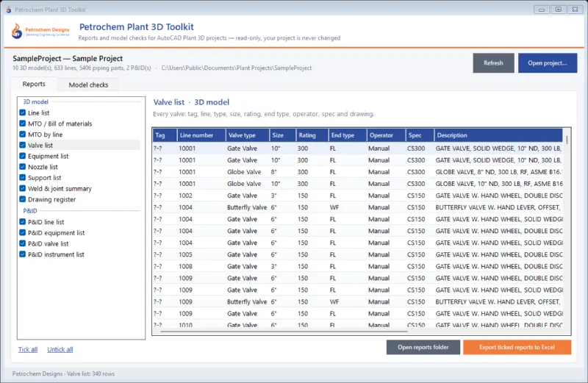Click the Petrochem Designs flame logo
588x383 pixels.
[x=17, y=31]
